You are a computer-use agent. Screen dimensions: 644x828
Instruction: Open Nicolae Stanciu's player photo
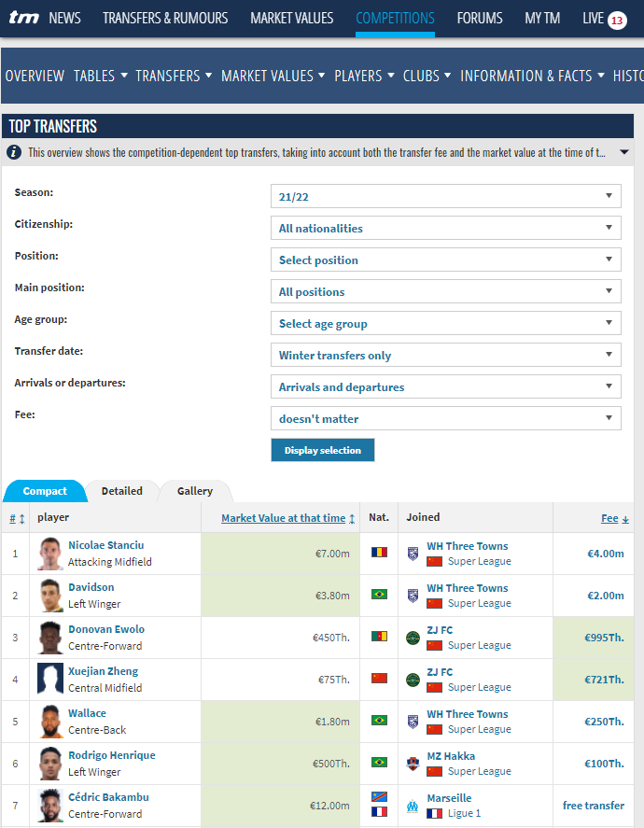(50, 554)
